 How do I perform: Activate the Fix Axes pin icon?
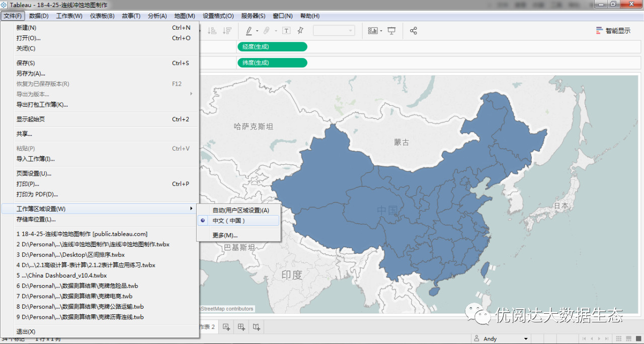click(301, 31)
